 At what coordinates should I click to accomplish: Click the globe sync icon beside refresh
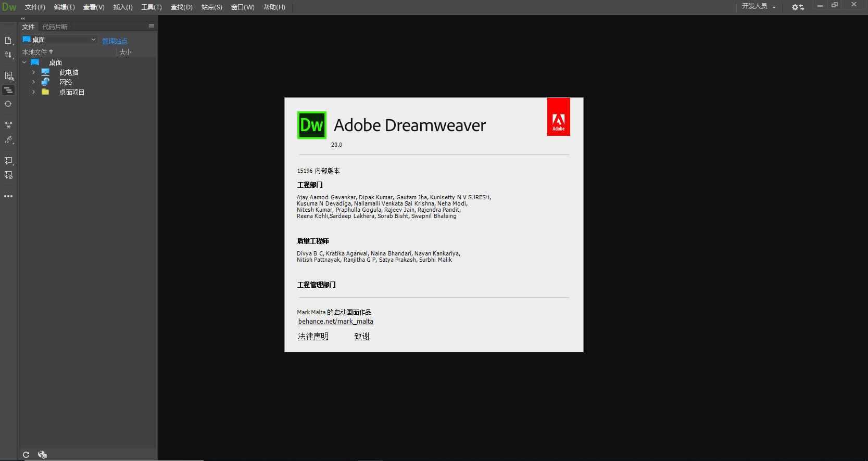[x=43, y=455]
